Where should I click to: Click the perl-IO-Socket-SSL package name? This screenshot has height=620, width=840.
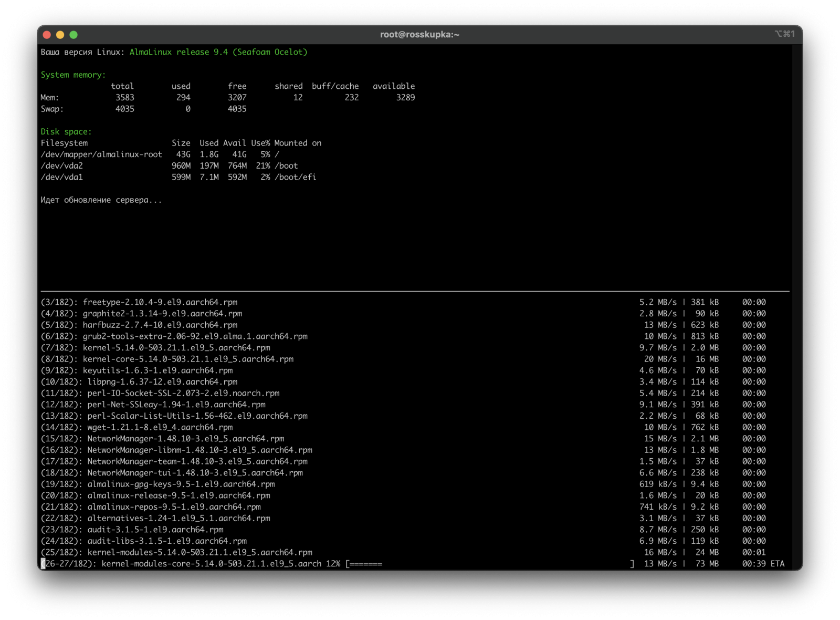coord(183,393)
